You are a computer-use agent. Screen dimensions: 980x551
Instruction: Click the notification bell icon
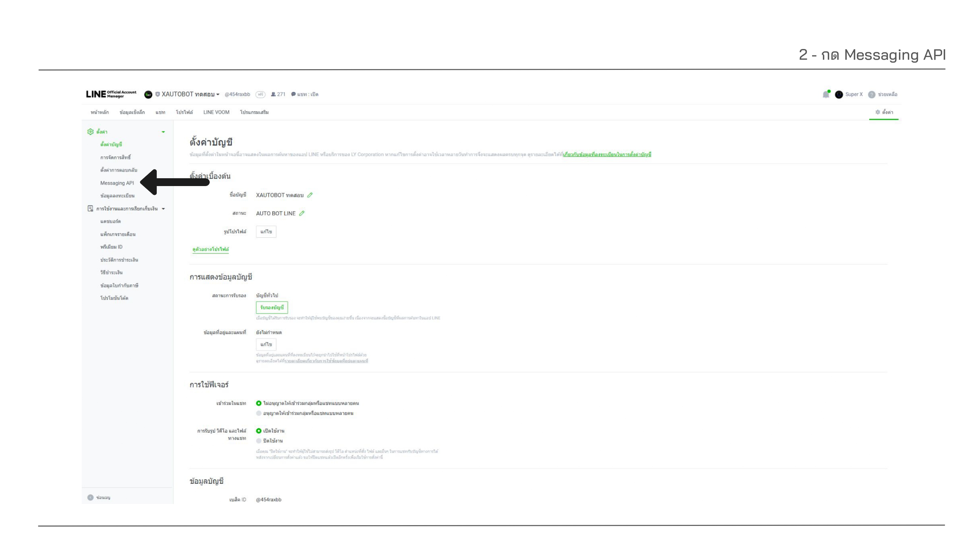coord(825,95)
